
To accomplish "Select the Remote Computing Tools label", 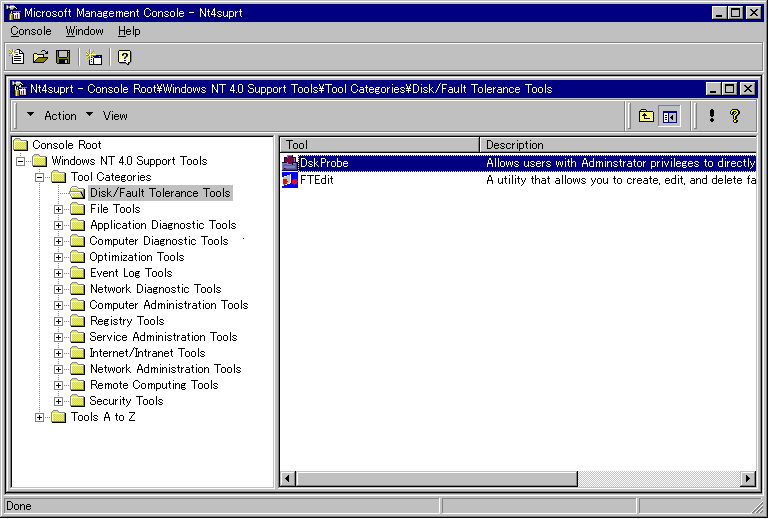I will coord(154,385).
